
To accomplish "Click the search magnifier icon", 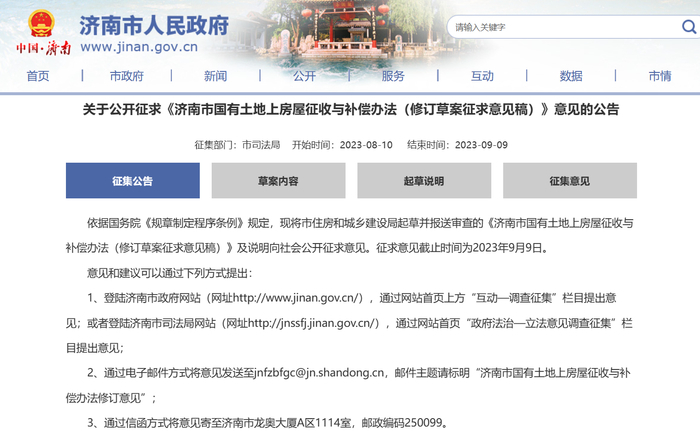I will coord(689,27).
